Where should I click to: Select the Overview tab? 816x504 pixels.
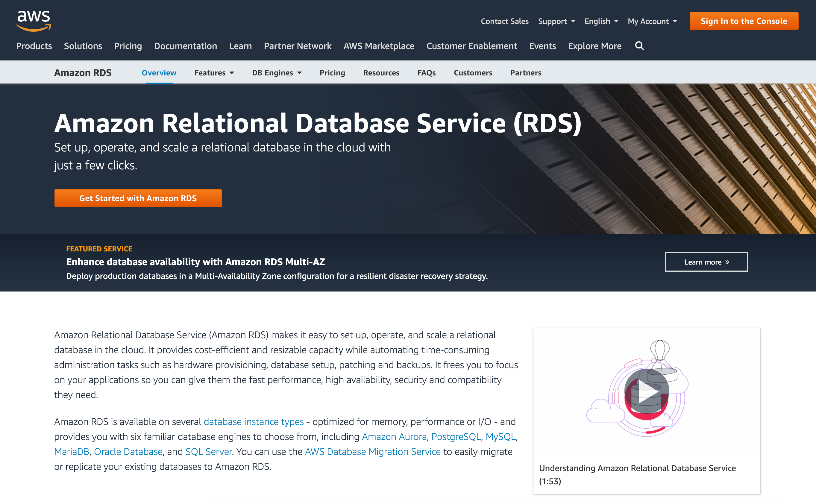[159, 73]
